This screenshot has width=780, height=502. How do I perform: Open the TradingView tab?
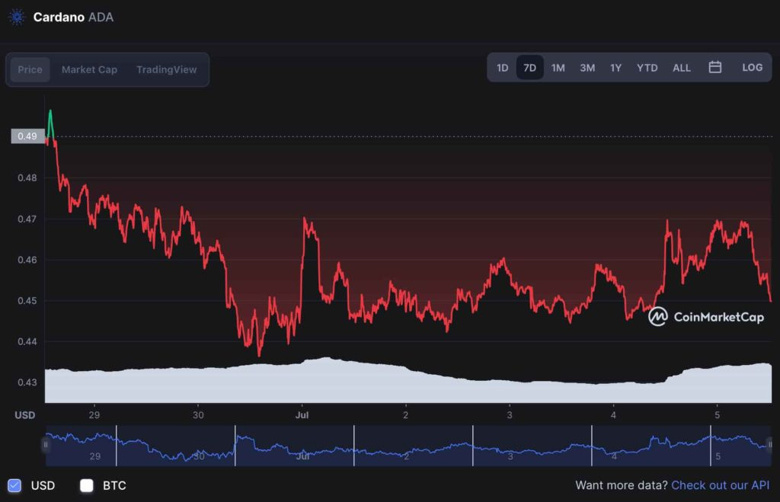click(167, 70)
